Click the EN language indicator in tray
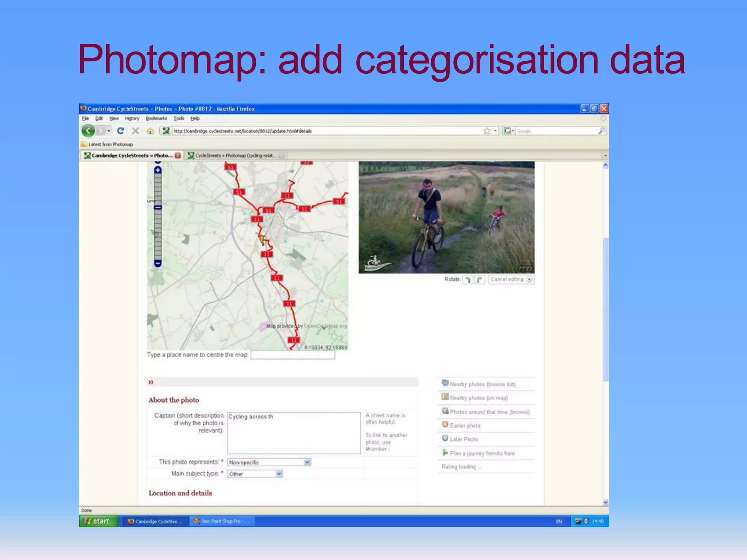The height and width of the screenshot is (560, 747). click(559, 522)
